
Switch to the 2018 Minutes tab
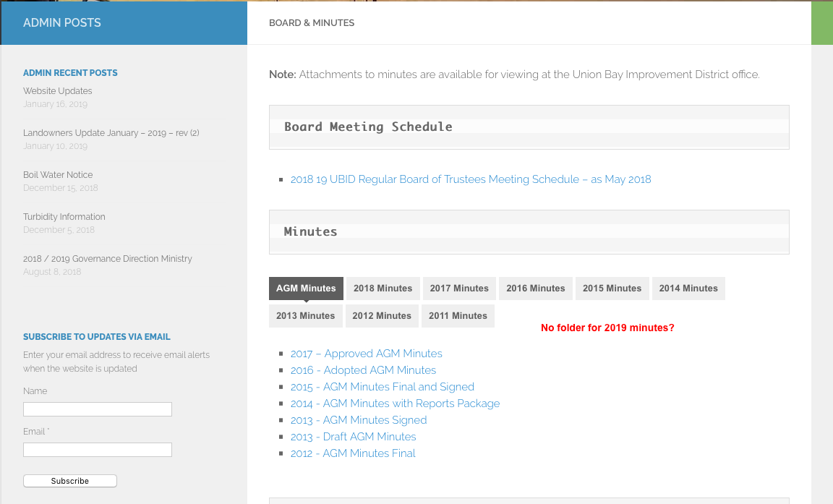383,288
